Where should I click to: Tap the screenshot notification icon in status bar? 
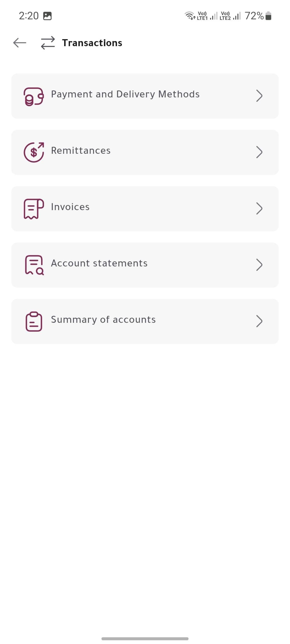[47, 16]
